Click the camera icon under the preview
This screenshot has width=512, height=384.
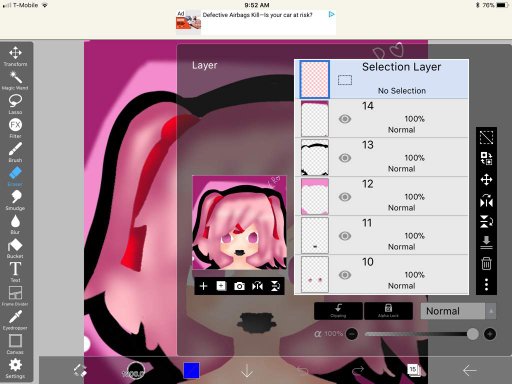coord(239,286)
